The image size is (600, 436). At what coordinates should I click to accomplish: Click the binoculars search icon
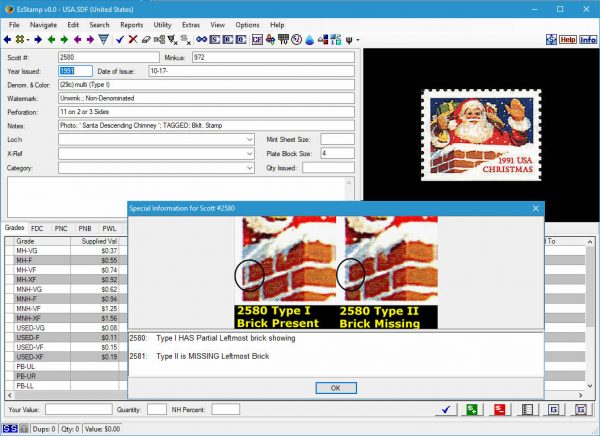(x=200, y=39)
